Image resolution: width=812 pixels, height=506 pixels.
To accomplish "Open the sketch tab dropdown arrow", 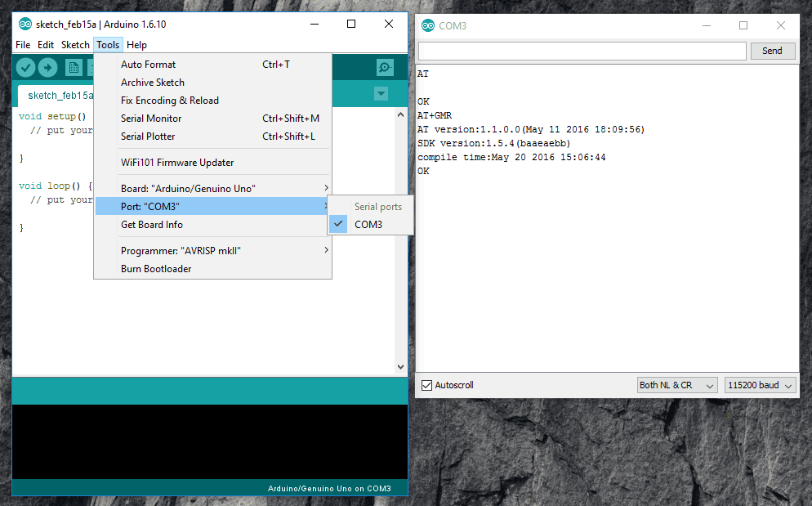I will (381, 94).
